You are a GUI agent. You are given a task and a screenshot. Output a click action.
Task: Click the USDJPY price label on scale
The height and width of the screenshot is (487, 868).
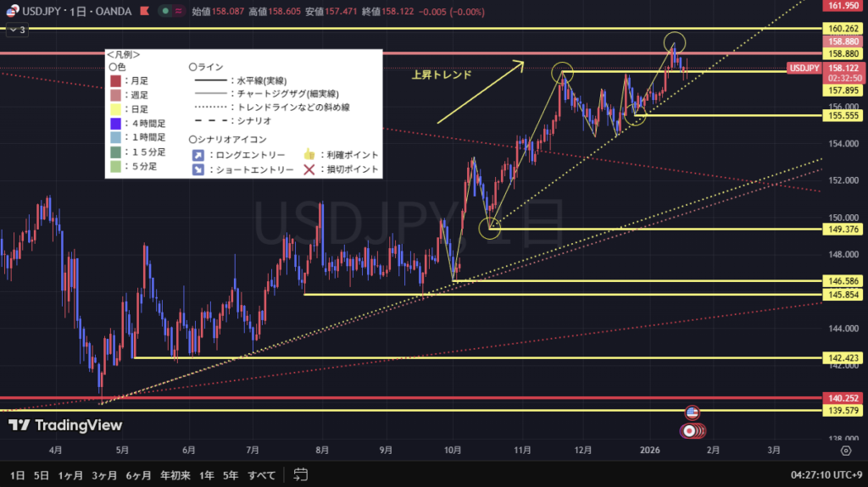803,68
